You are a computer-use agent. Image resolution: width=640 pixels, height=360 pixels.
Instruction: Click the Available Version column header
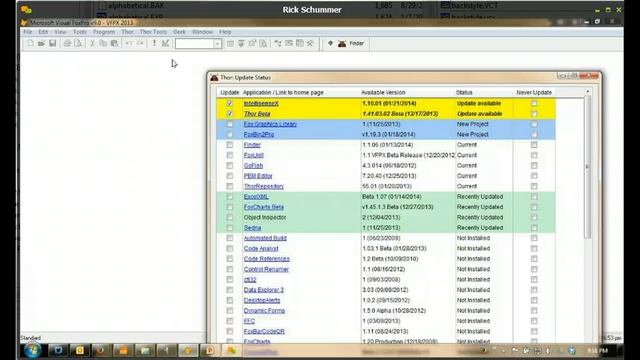[x=383, y=93]
